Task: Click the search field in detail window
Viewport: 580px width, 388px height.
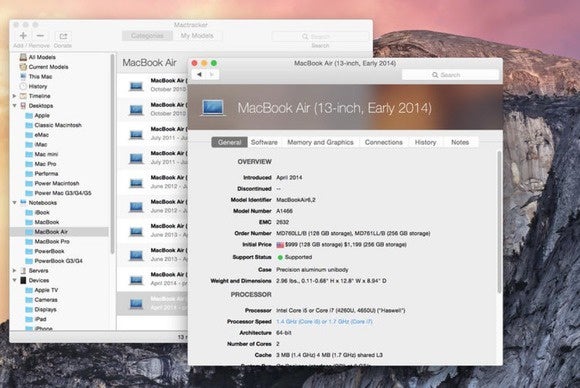Action: click(450, 75)
